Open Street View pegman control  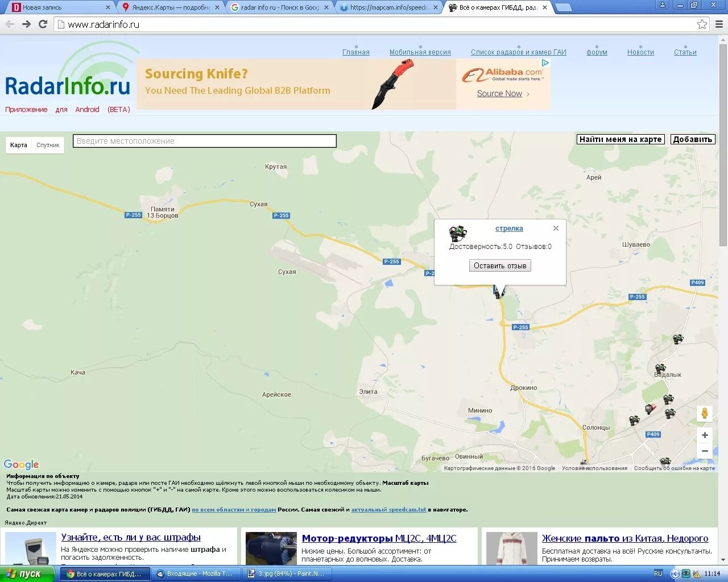(x=704, y=413)
